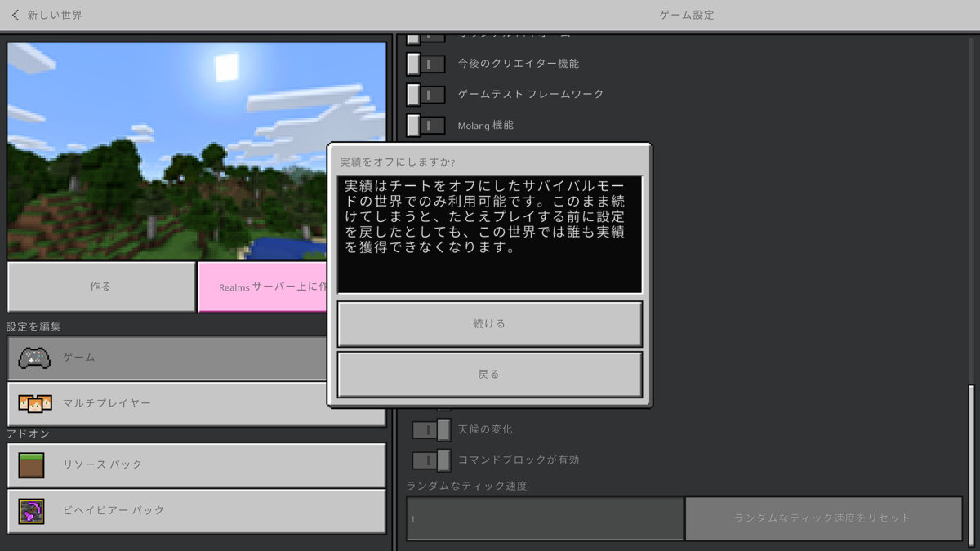Click the grass block リソース パック icon
The height and width of the screenshot is (551, 980).
click(32, 465)
